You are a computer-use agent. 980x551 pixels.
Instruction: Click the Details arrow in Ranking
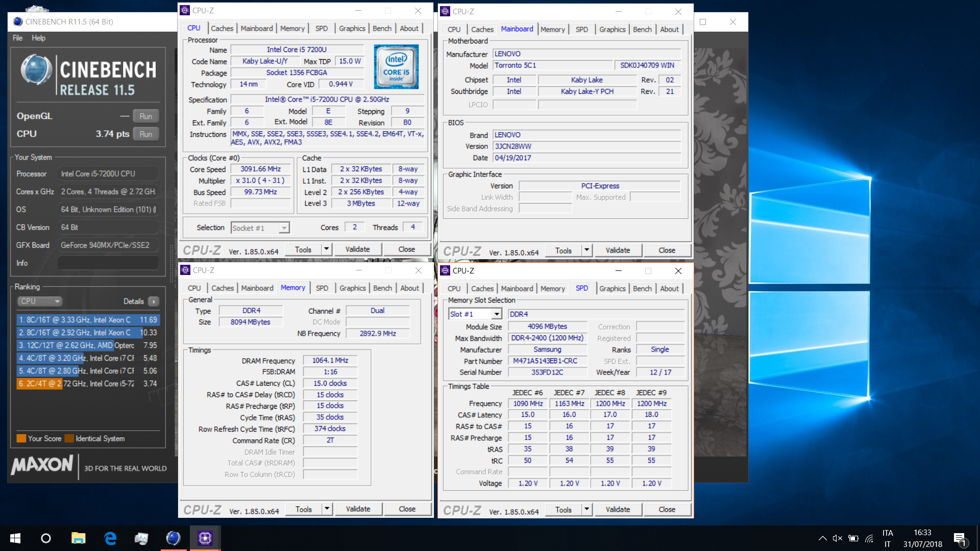pyautogui.click(x=154, y=302)
